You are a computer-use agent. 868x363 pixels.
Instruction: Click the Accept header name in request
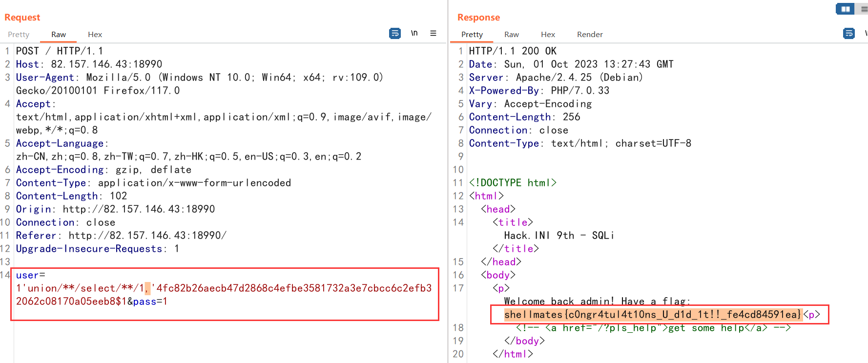(33, 104)
